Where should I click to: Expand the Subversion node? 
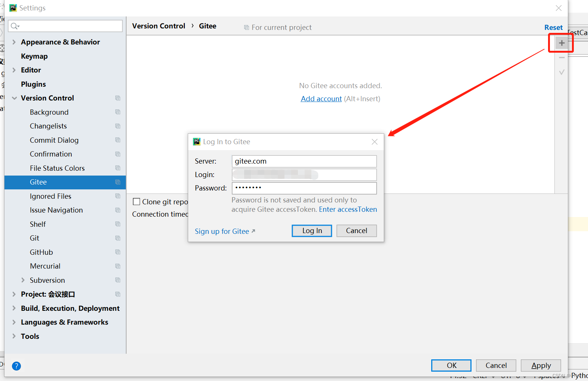click(23, 280)
